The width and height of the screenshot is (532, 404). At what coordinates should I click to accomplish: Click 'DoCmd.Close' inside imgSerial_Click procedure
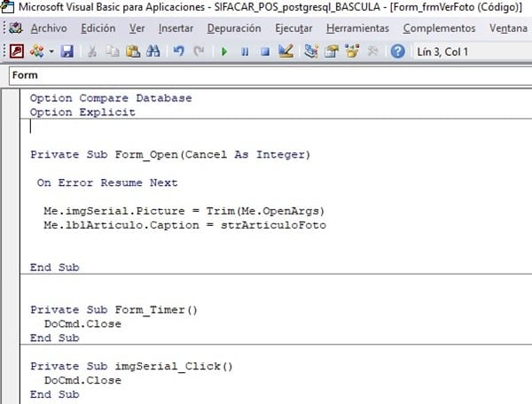tap(82, 380)
